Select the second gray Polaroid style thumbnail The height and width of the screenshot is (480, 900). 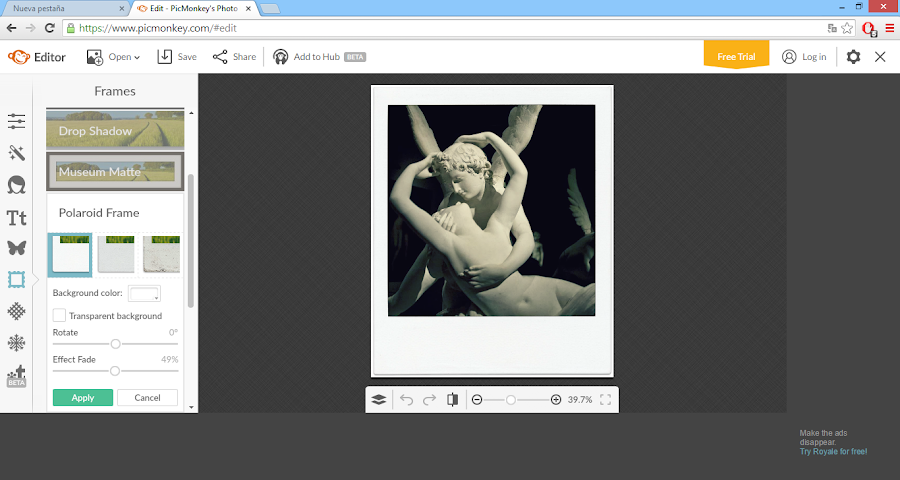click(x=116, y=254)
